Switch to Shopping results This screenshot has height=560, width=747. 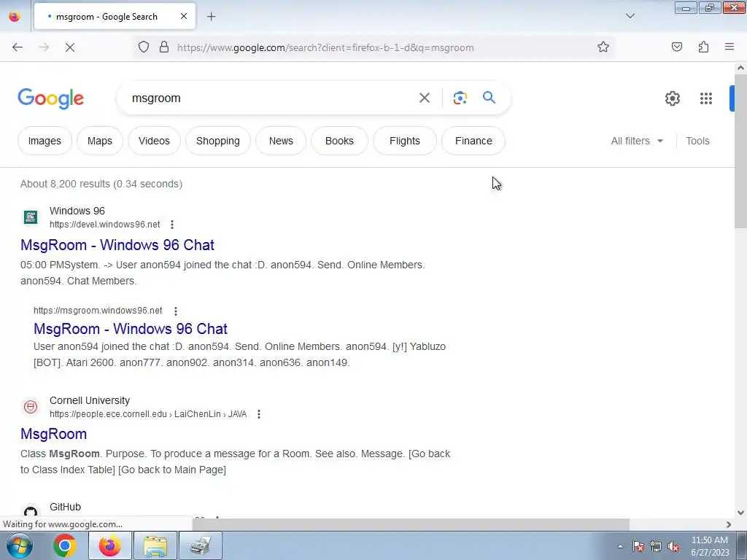(217, 141)
